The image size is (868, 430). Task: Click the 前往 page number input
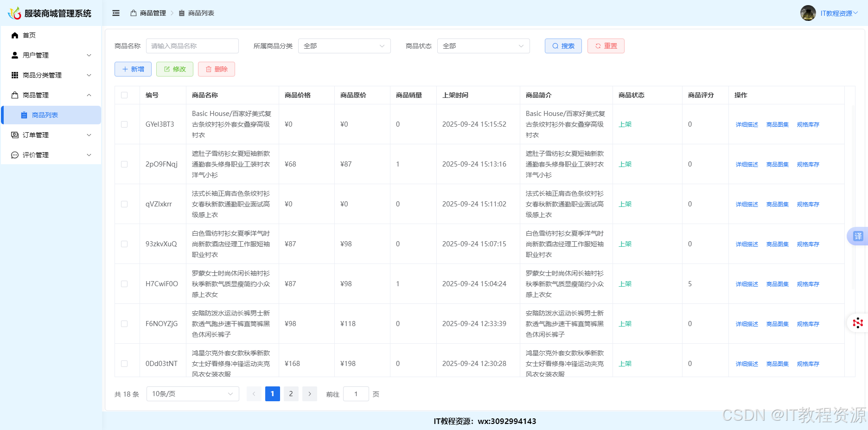point(356,394)
